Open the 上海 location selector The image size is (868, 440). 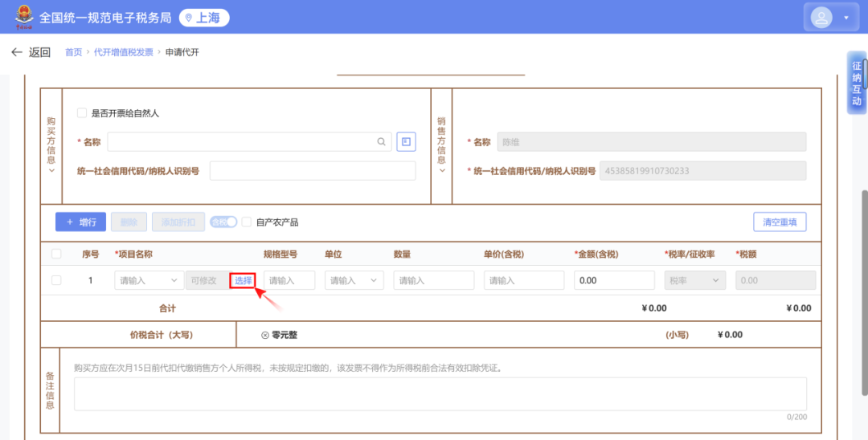click(204, 18)
